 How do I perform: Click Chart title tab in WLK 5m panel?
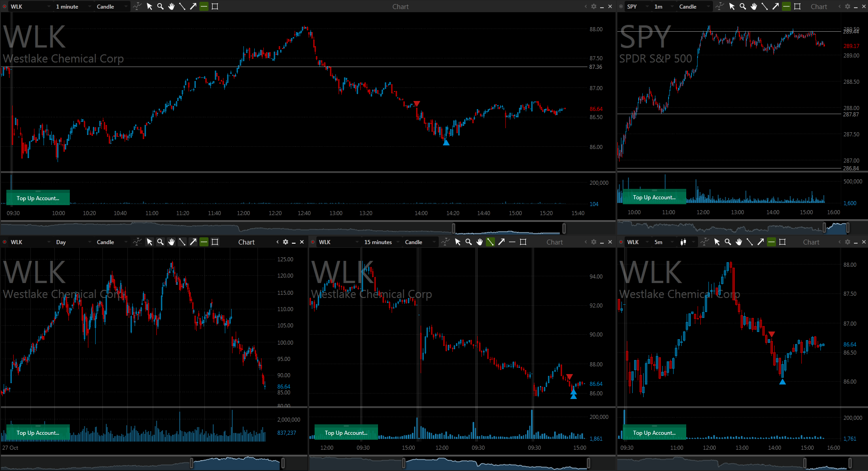[811, 242]
